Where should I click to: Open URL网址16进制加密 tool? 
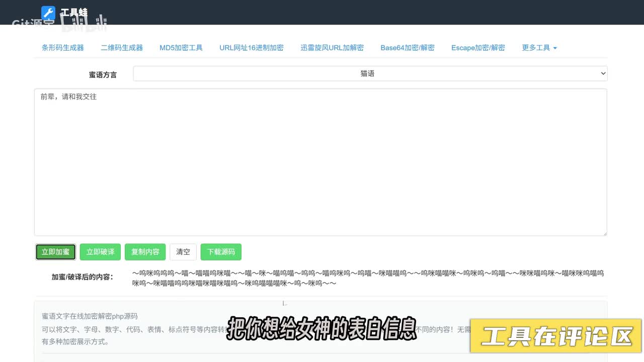click(x=252, y=48)
